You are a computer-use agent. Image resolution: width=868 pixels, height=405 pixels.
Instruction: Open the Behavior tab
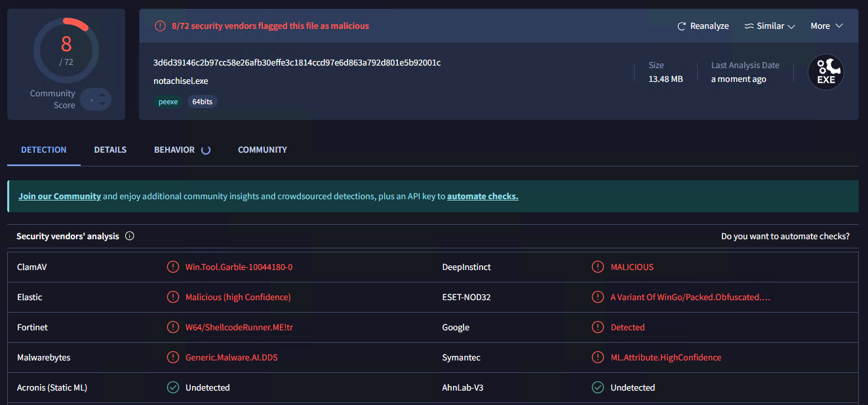(x=174, y=150)
